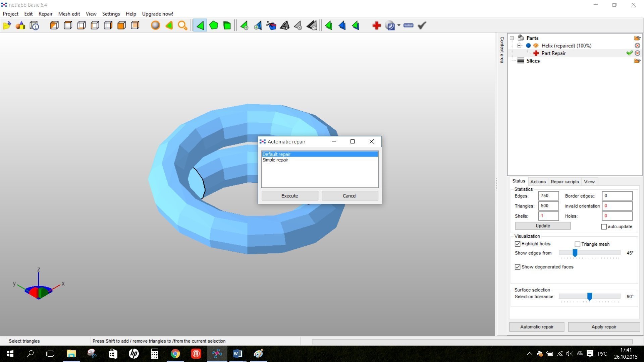Click the orange sphere zoom-to-part icon
The width and height of the screenshot is (644, 362).
155,25
